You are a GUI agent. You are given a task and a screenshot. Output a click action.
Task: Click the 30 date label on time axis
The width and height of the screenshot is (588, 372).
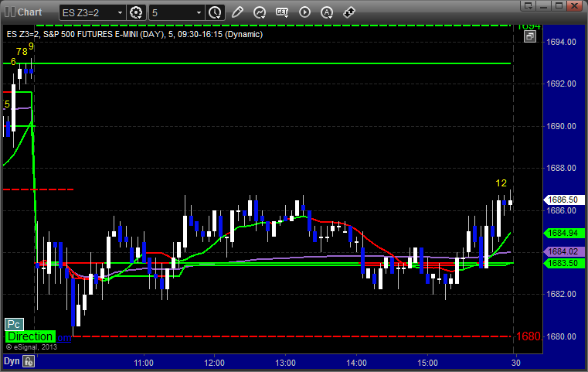[516, 363]
